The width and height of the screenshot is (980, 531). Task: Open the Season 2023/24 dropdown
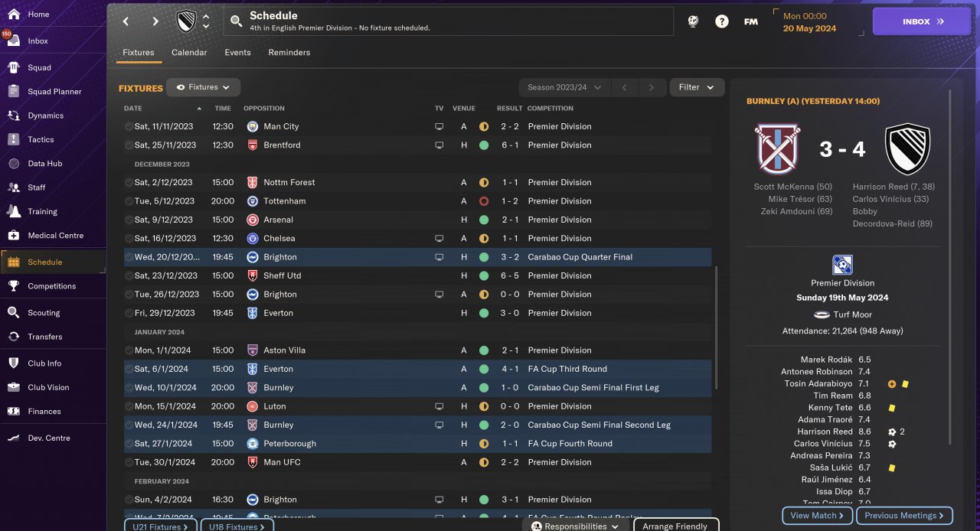[x=565, y=87]
